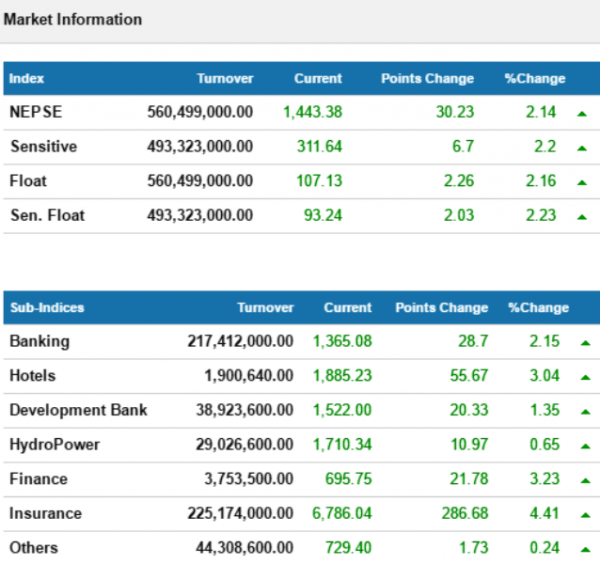Select the Development Bank sub-index name
The width and height of the screenshot is (600, 564).
point(78,410)
